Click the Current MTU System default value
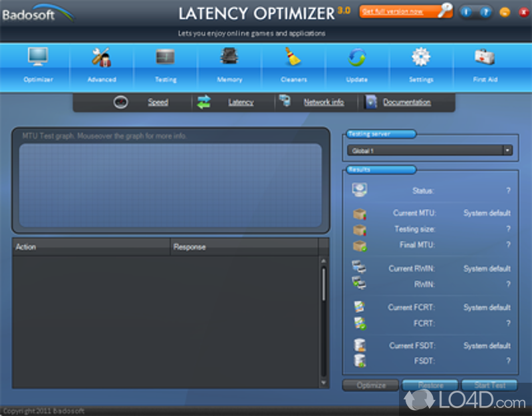This screenshot has width=532, height=416. (x=487, y=213)
